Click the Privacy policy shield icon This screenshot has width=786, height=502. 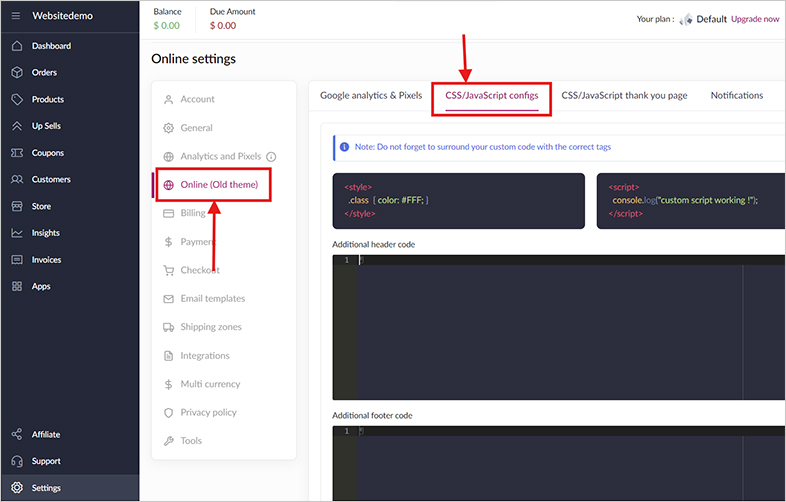(x=168, y=413)
